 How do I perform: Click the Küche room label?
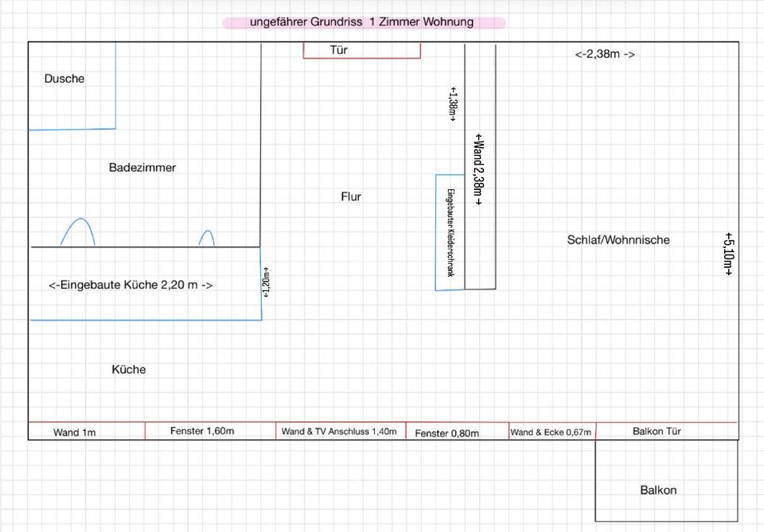tap(129, 370)
